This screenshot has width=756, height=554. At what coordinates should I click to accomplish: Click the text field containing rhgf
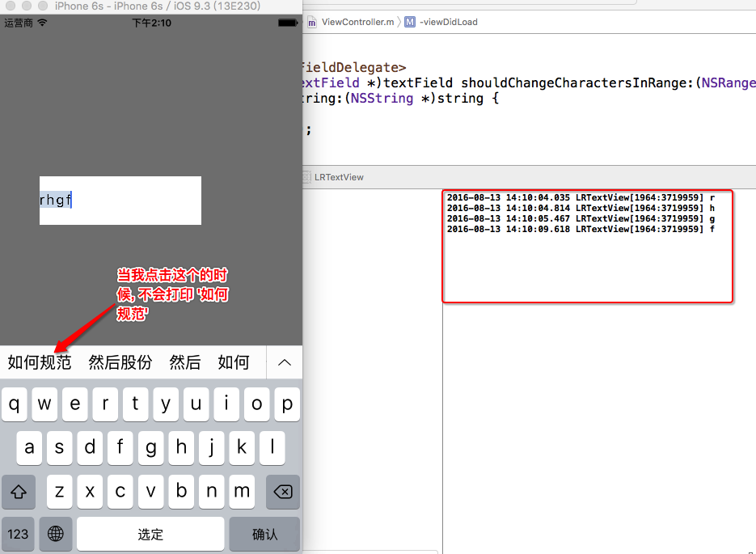point(120,200)
